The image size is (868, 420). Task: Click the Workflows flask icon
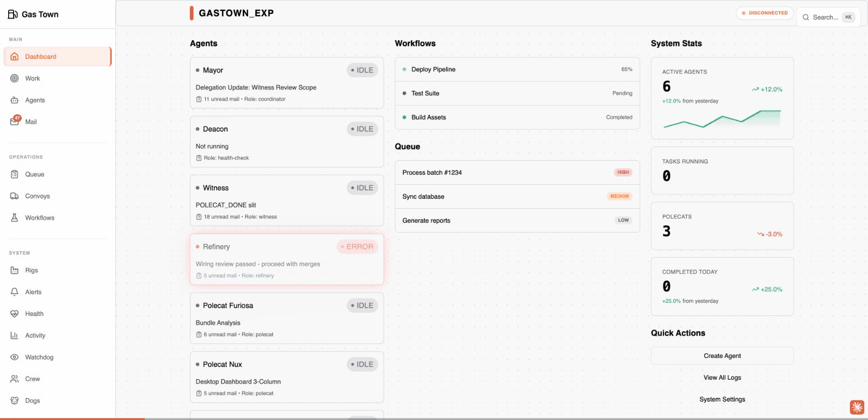pos(15,218)
